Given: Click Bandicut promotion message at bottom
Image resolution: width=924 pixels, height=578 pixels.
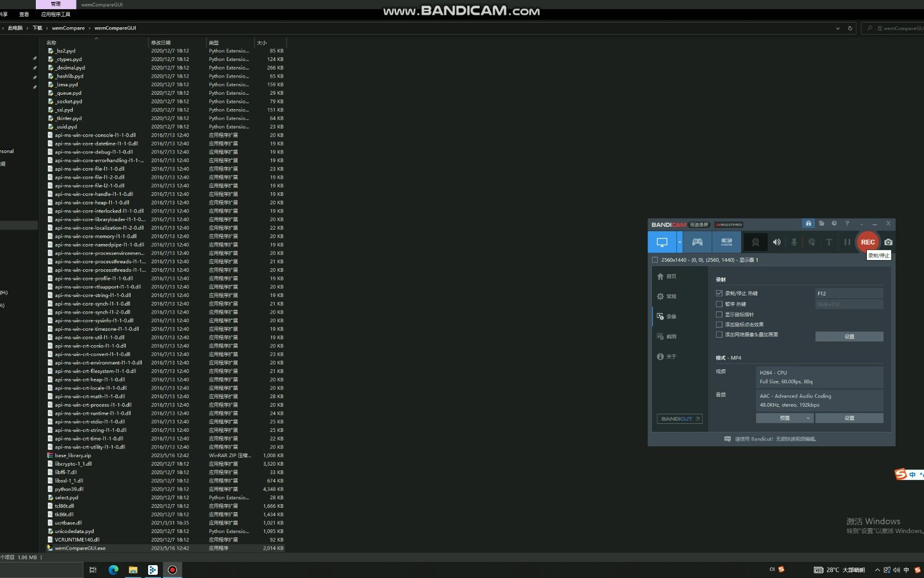Looking at the screenshot, I should (771, 439).
